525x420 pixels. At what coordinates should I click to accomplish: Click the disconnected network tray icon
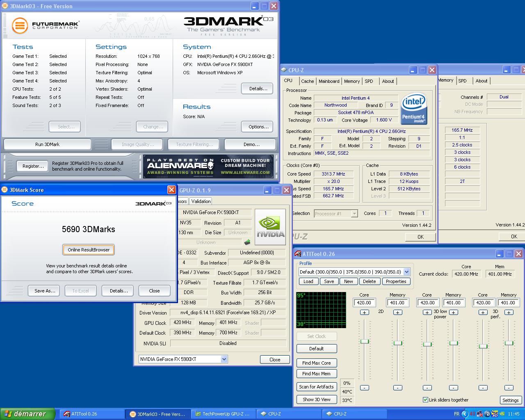[480, 414]
